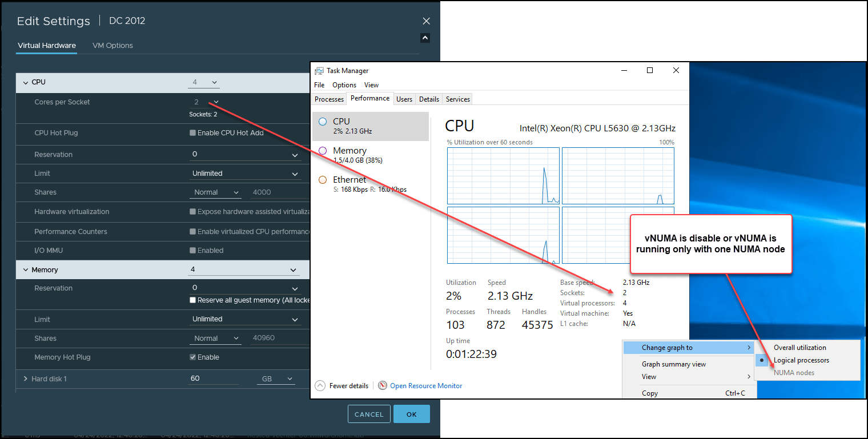Click the Task Manager title bar icon
The height and width of the screenshot is (439, 868).
pyautogui.click(x=319, y=71)
